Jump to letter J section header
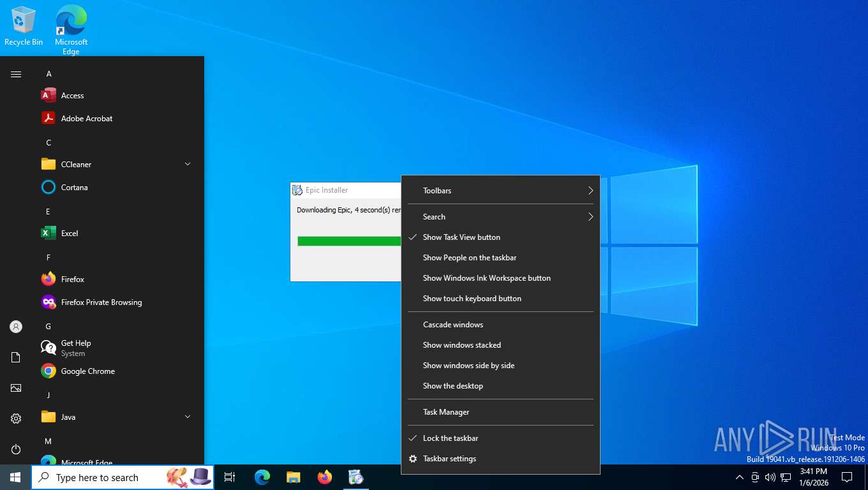 (x=48, y=396)
